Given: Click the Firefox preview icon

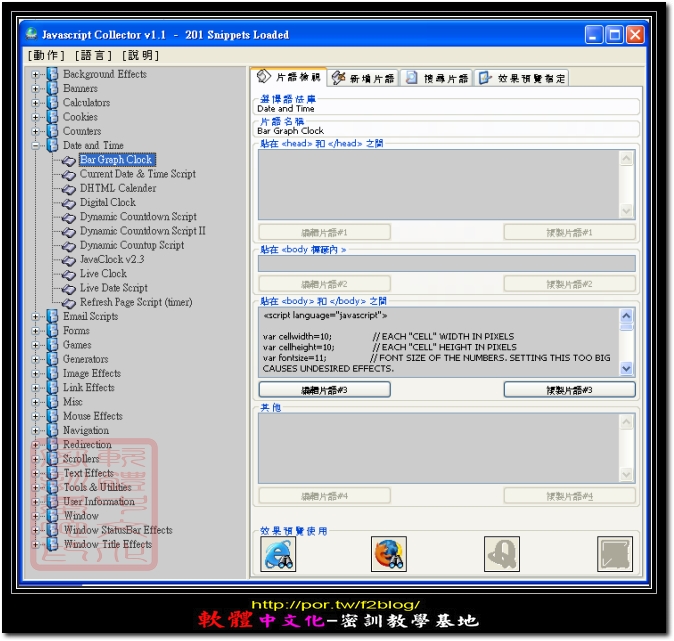Looking at the screenshot, I should click(x=389, y=554).
